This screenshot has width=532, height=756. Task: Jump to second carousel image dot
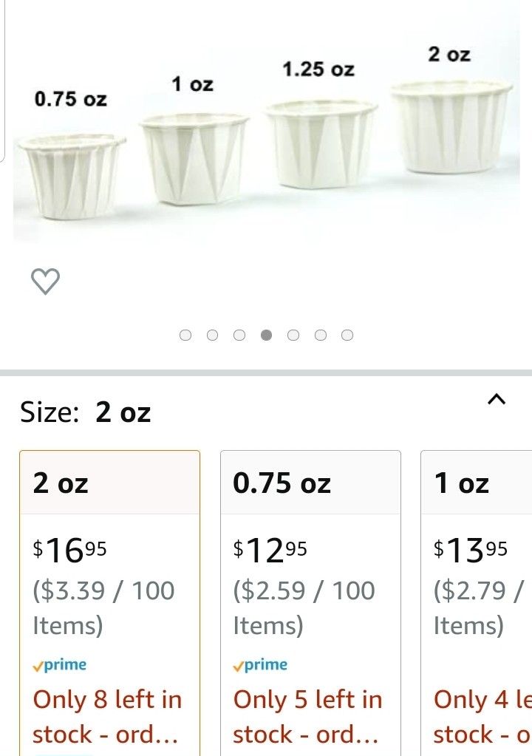213,336
